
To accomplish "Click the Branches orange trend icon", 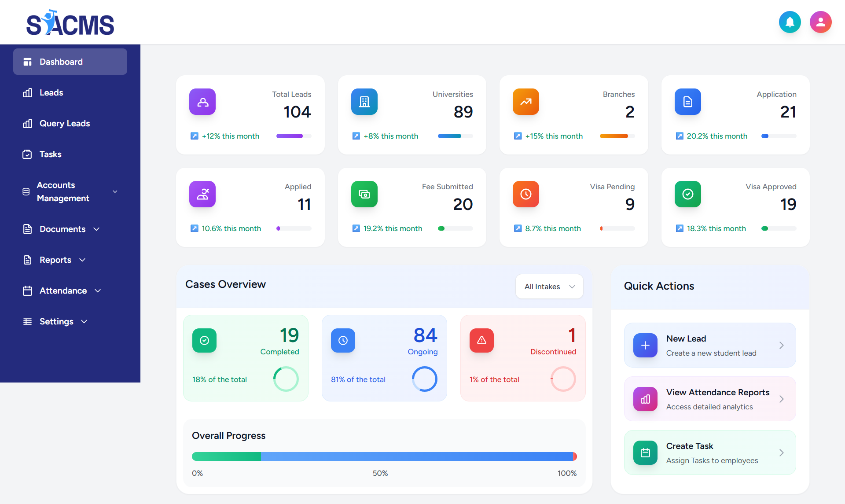I will coord(525,102).
